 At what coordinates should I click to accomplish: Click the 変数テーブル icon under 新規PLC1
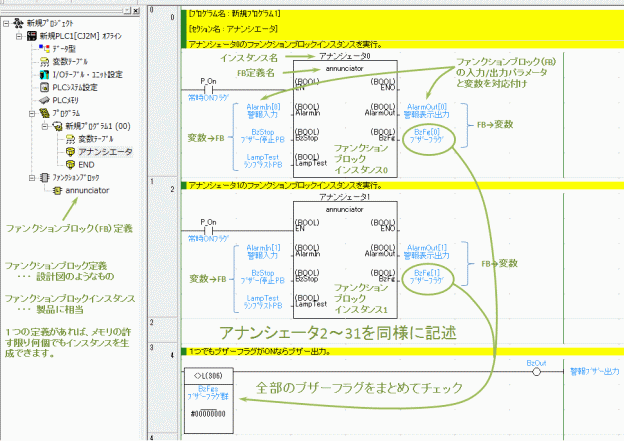pos(44,62)
